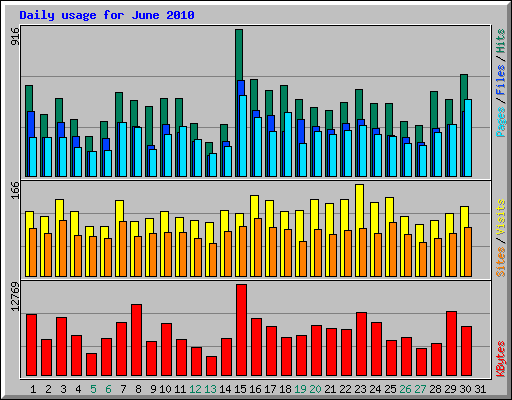Click the 'KBytes' legend label
This screenshot has width=512, height=400.
click(501, 359)
